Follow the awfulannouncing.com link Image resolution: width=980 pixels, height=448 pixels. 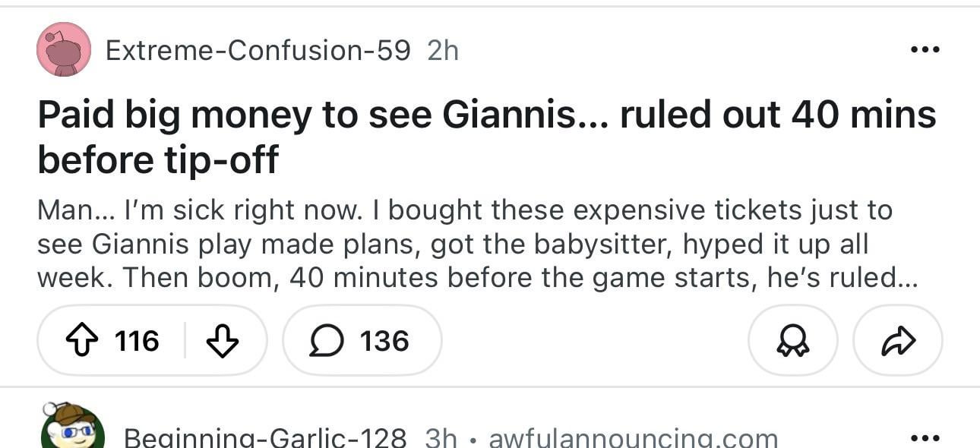pos(634,438)
